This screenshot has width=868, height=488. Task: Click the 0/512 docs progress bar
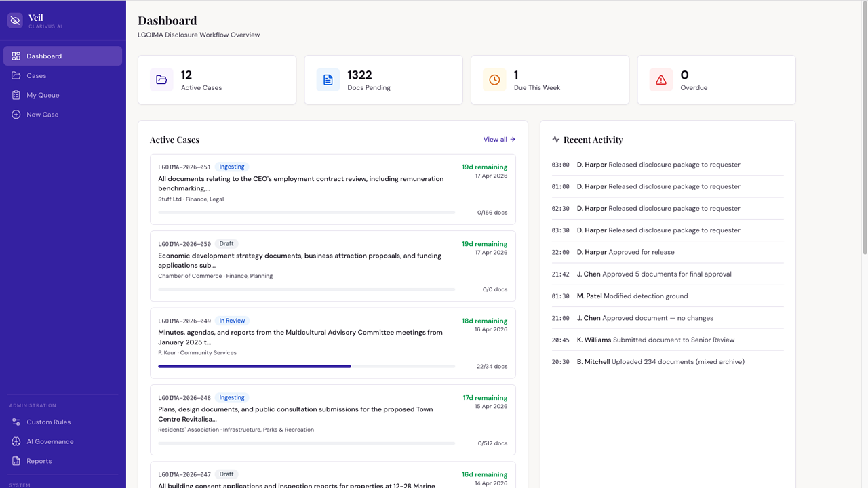(x=307, y=443)
